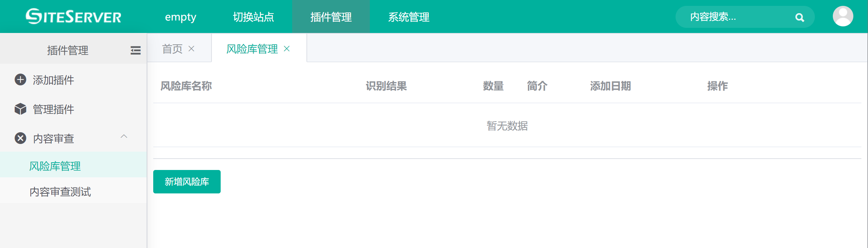Image resolution: width=868 pixels, height=248 pixels.
Task: Click the plus icon beside 添加插件
Action: [21, 80]
